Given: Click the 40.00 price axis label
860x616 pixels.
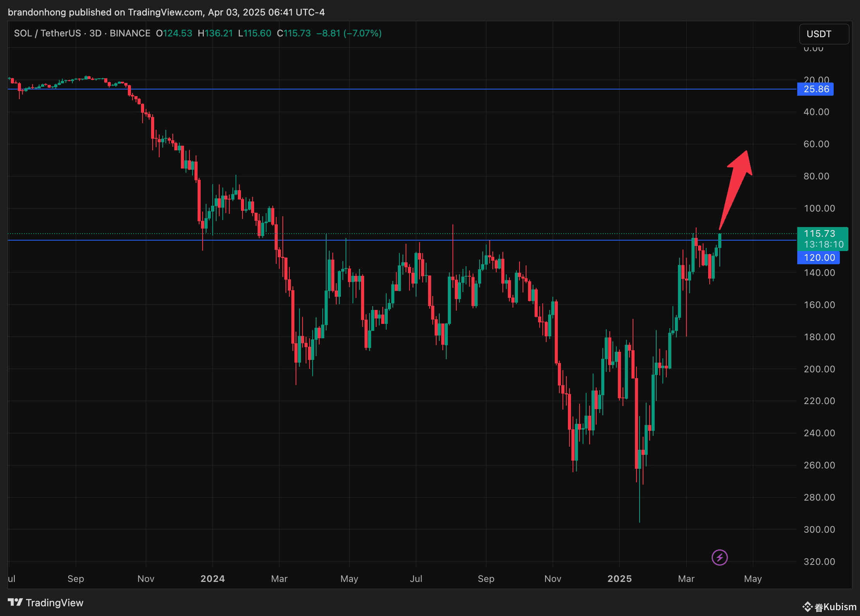Looking at the screenshot, I should click(x=817, y=112).
